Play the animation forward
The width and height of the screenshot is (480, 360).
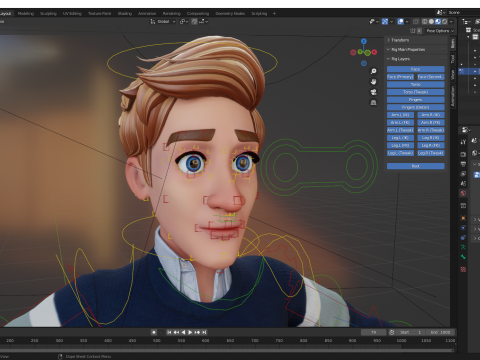(190, 332)
